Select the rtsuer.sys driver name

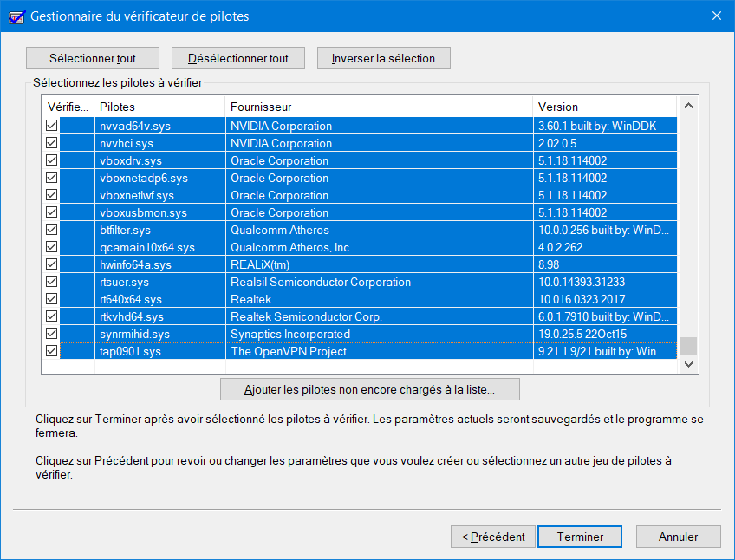coord(124,283)
